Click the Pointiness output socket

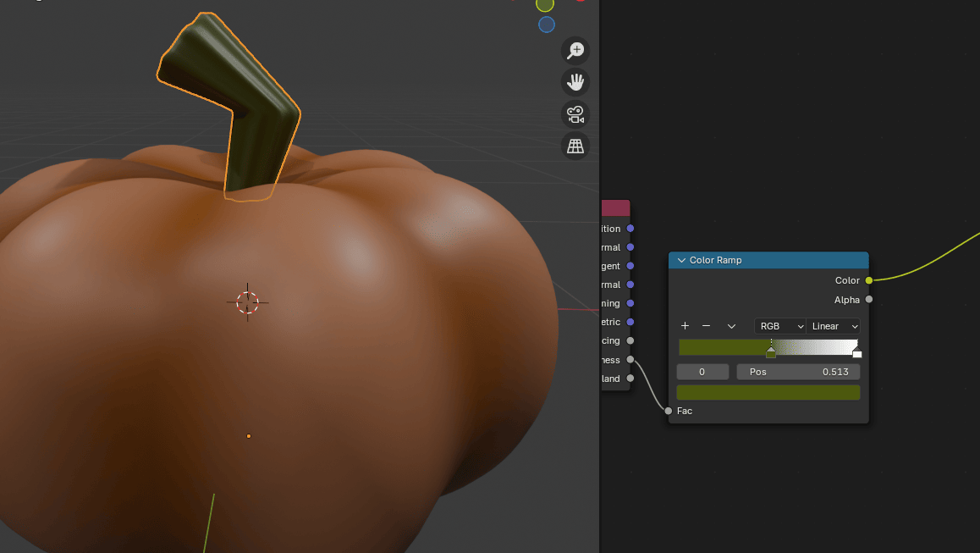click(x=630, y=360)
